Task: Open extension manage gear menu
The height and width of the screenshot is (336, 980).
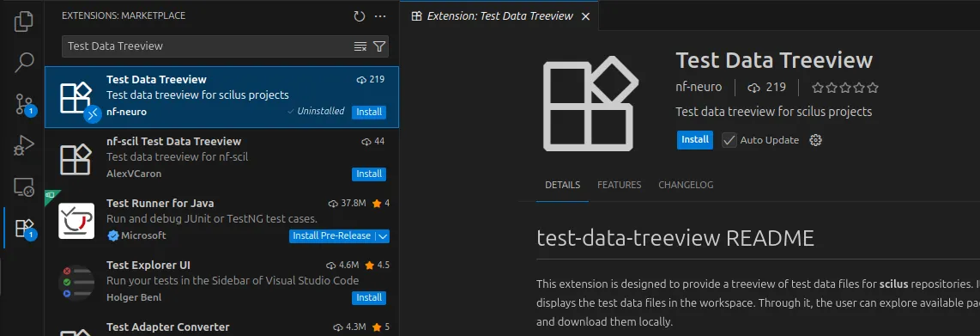Action: pyautogui.click(x=815, y=140)
